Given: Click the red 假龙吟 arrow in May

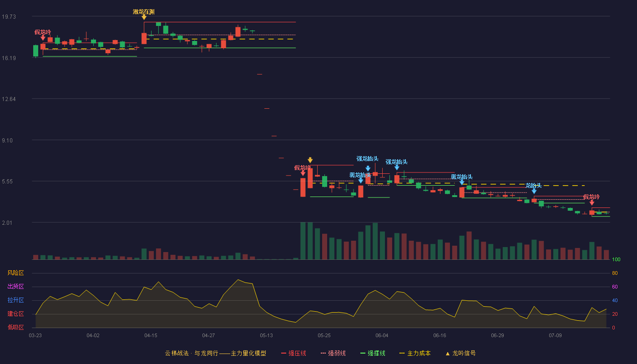Looking at the screenshot, I should [303, 173].
